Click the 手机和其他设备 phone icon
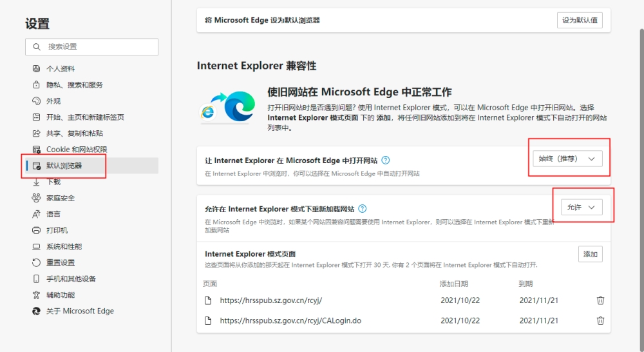This screenshot has height=352, width=644. click(36, 279)
